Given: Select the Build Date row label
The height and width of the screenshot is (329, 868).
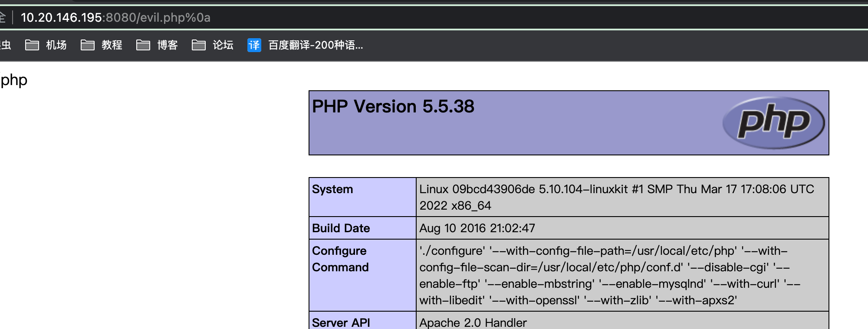Looking at the screenshot, I should (x=341, y=228).
